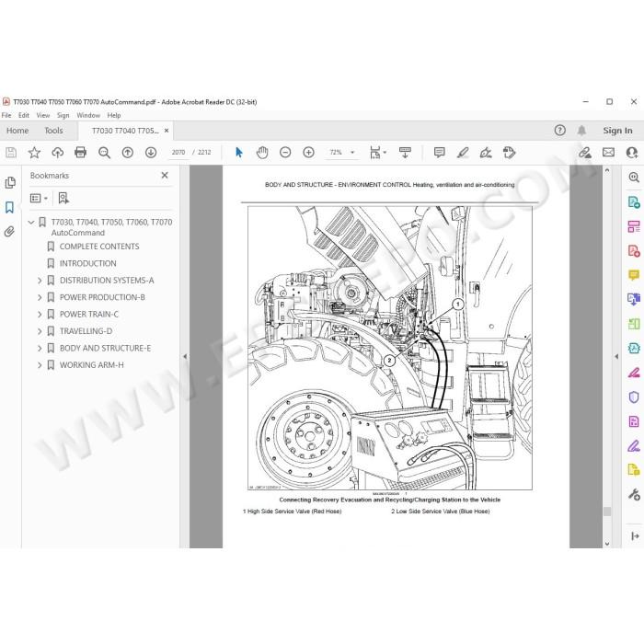The width and height of the screenshot is (644, 644).
Task: Open bookmark options dropdown menu
Action: point(39,199)
